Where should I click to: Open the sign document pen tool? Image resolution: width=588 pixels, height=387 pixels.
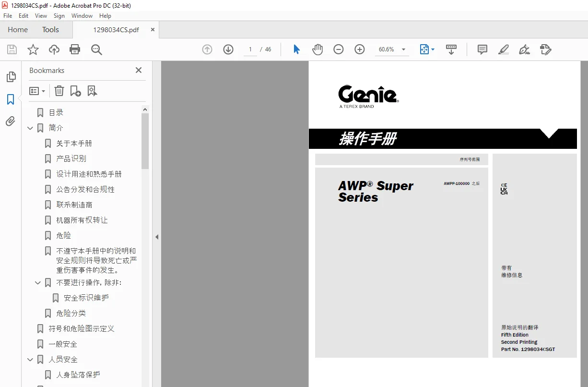[x=524, y=49]
